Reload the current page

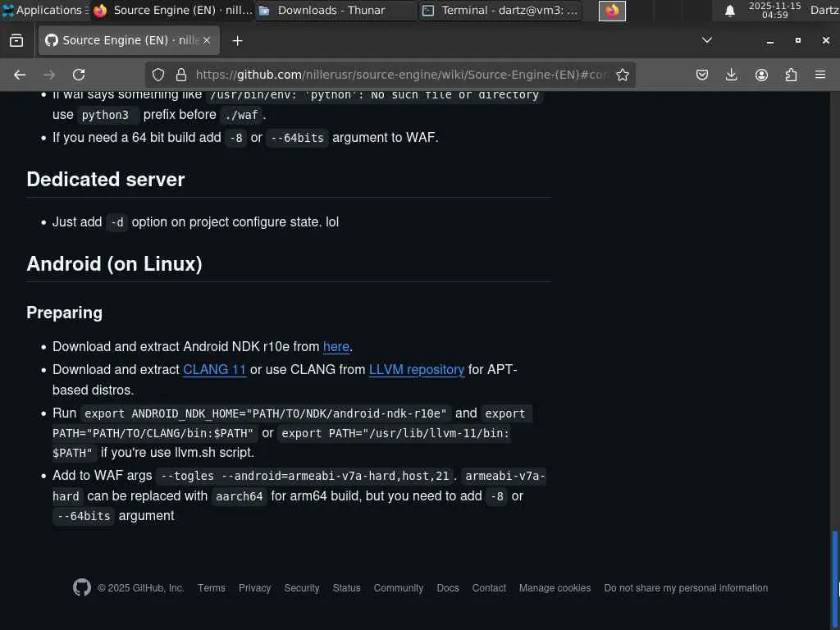79,75
